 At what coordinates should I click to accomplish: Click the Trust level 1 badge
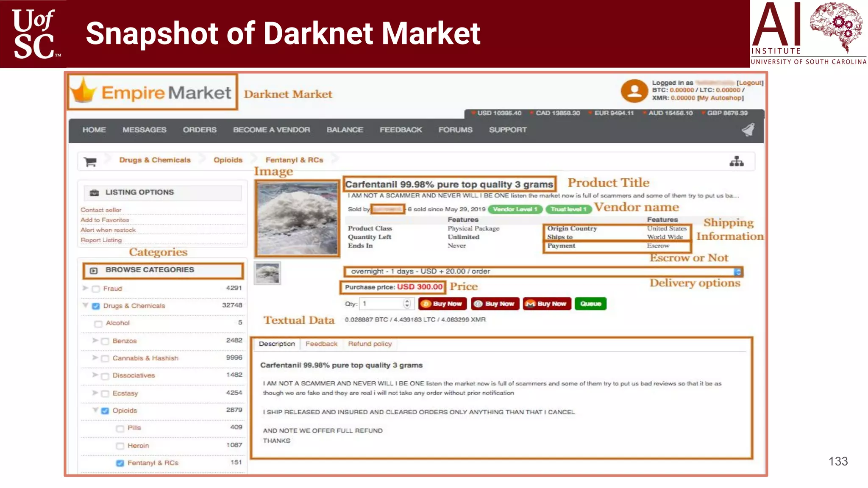click(568, 209)
